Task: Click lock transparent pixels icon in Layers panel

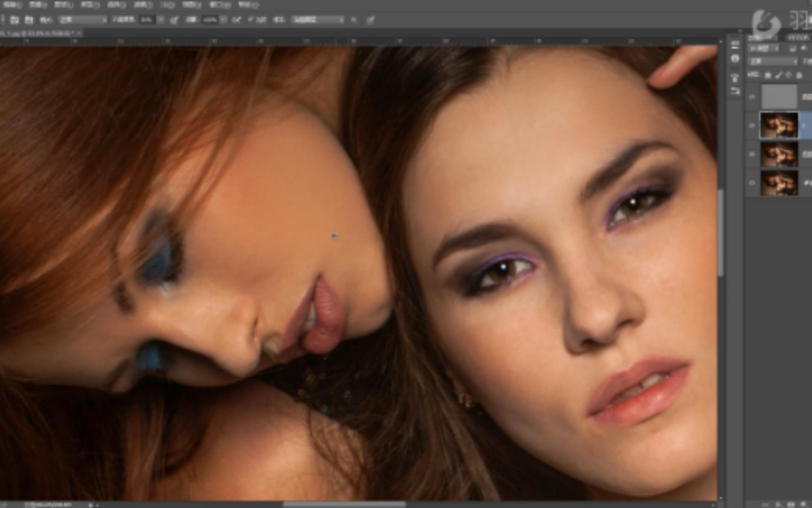Action: click(x=768, y=75)
